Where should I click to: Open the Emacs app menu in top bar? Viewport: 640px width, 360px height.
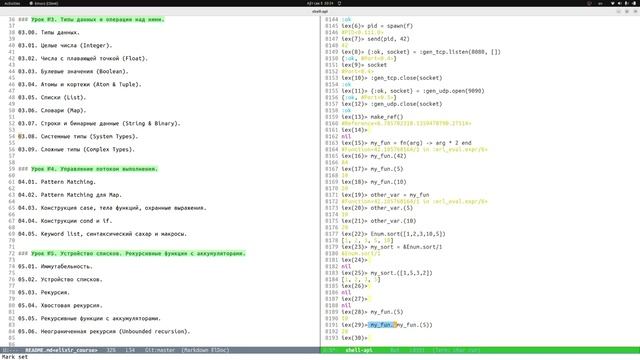tap(44, 3)
